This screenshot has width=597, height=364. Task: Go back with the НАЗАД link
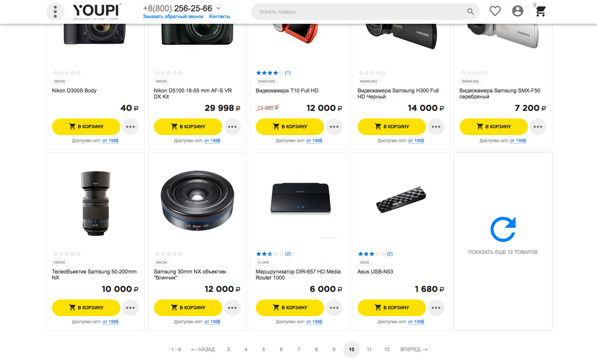point(203,350)
